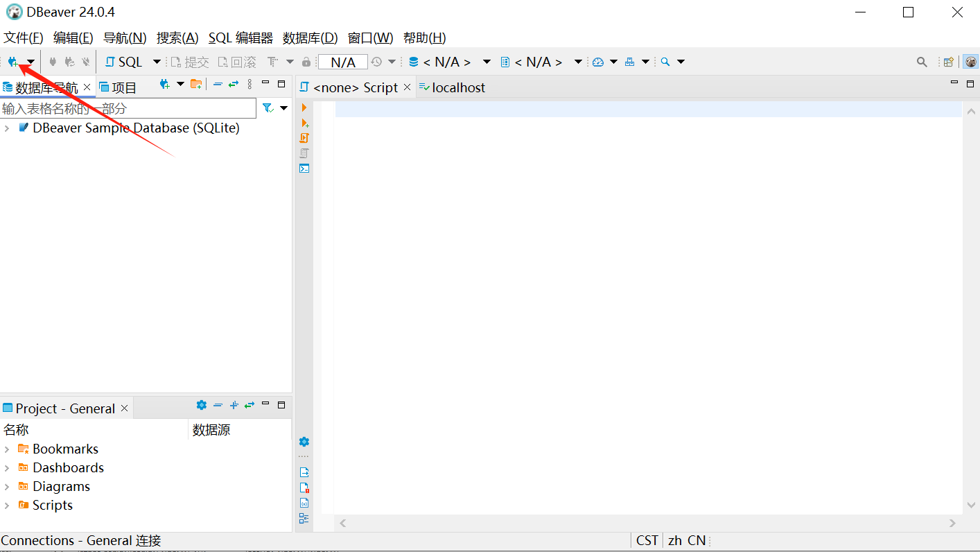Maximize the SQL editor area

click(969, 84)
